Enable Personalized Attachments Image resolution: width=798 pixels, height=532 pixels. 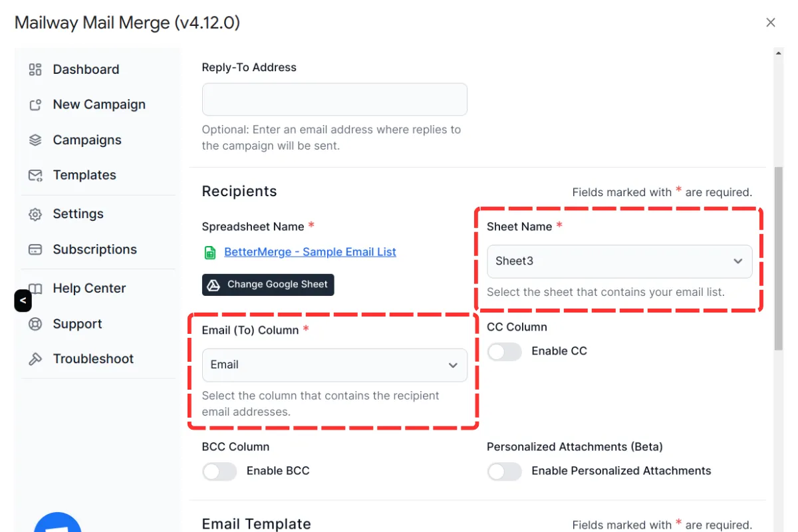pyautogui.click(x=504, y=471)
